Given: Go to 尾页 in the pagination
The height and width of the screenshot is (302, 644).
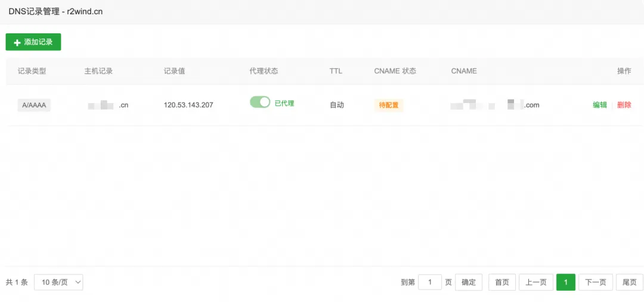Looking at the screenshot, I should [x=630, y=282].
